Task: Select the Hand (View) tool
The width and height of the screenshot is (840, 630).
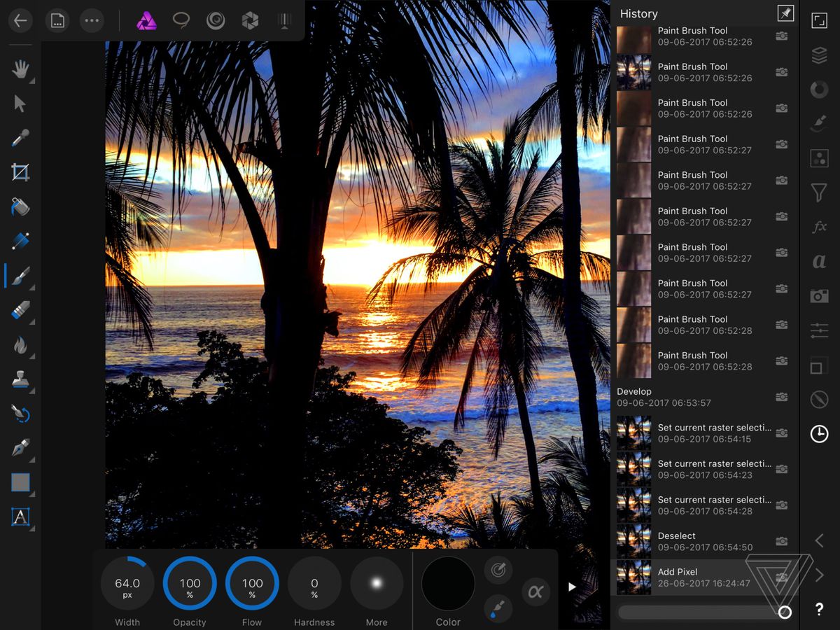Action: click(20, 69)
